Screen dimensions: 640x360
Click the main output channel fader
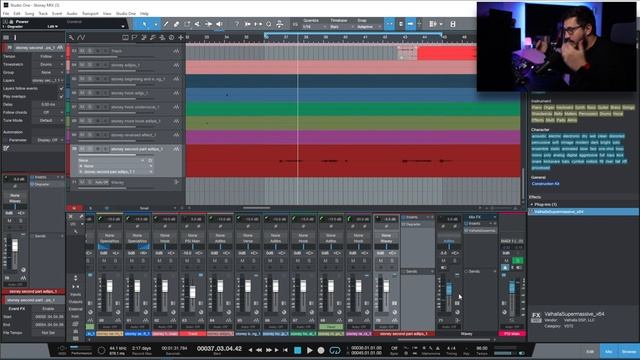point(512,287)
